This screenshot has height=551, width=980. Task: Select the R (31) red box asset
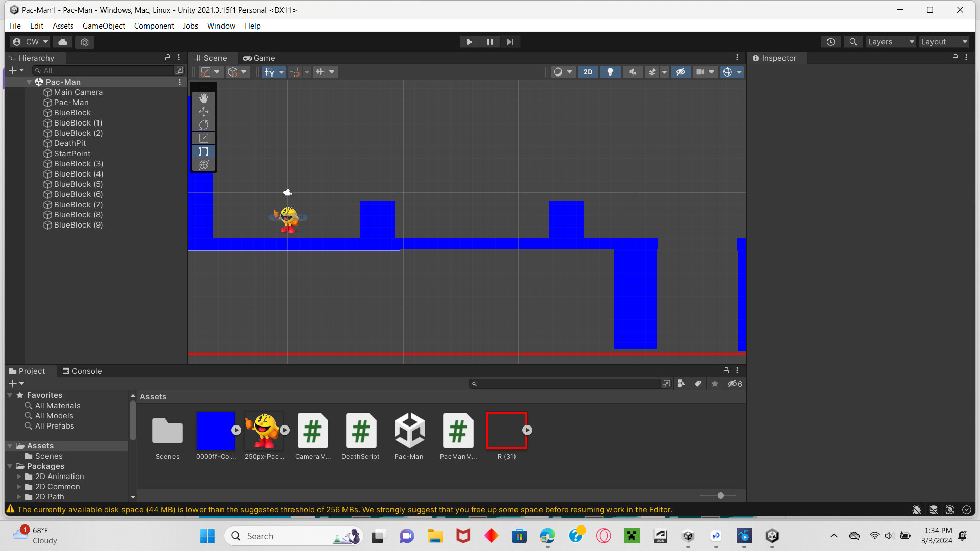pos(507,436)
